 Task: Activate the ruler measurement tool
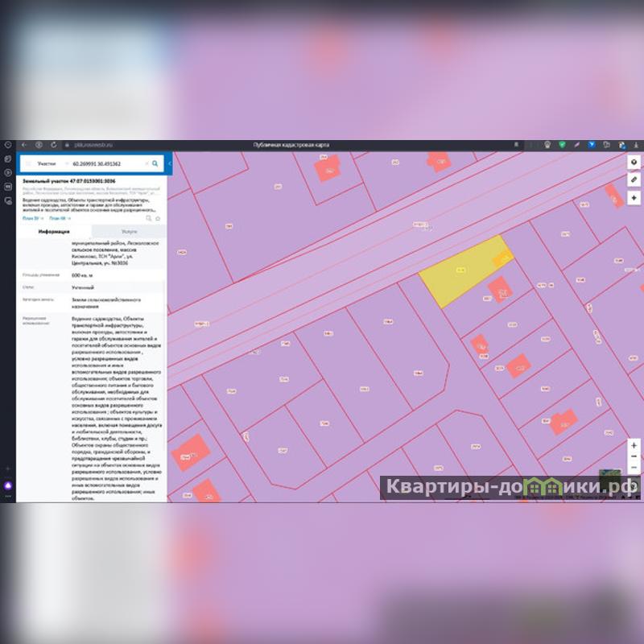click(x=634, y=179)
